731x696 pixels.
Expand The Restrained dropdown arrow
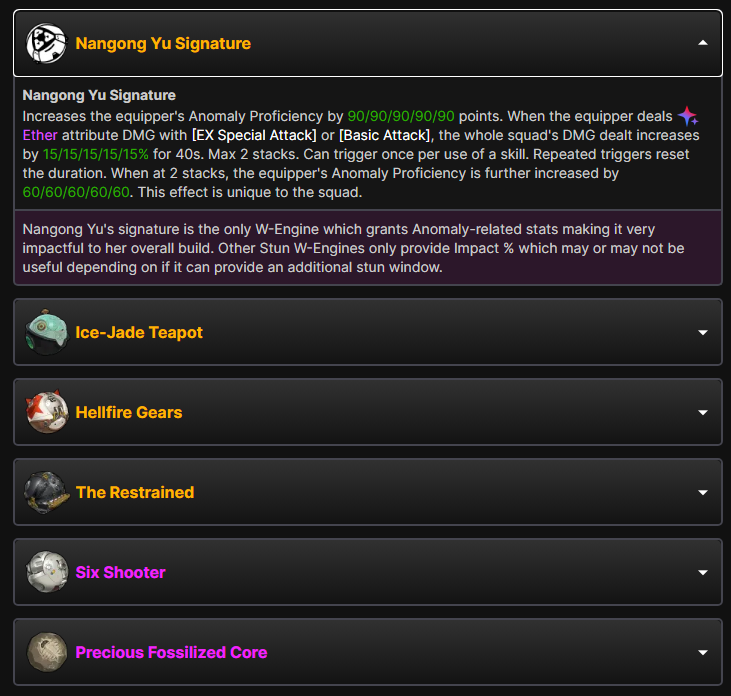coord(703,493)
